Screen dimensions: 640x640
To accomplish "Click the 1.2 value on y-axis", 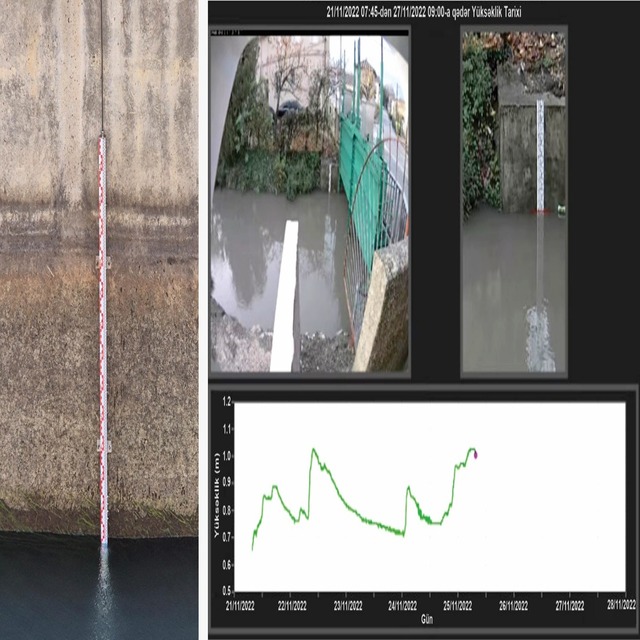I will (226, 402).
